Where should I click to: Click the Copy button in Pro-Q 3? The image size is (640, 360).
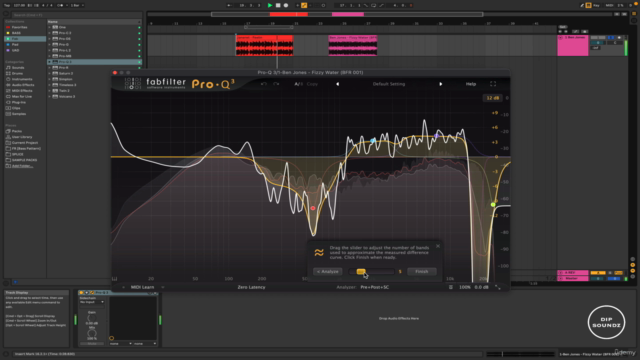point(312,84)
